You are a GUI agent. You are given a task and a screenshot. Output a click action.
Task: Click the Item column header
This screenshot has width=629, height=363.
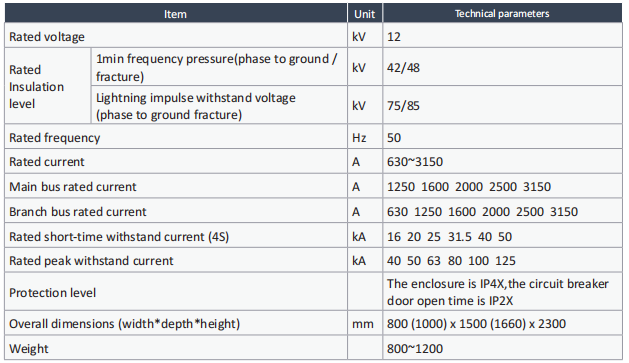pos(176,14)
